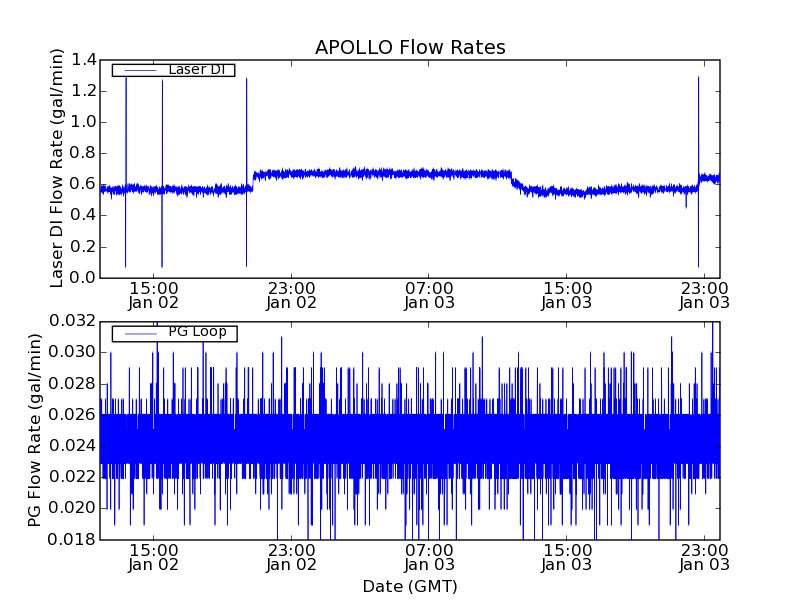Click the 0.026 tick on PG flow axis
The image size is (800, 600).
72,415
